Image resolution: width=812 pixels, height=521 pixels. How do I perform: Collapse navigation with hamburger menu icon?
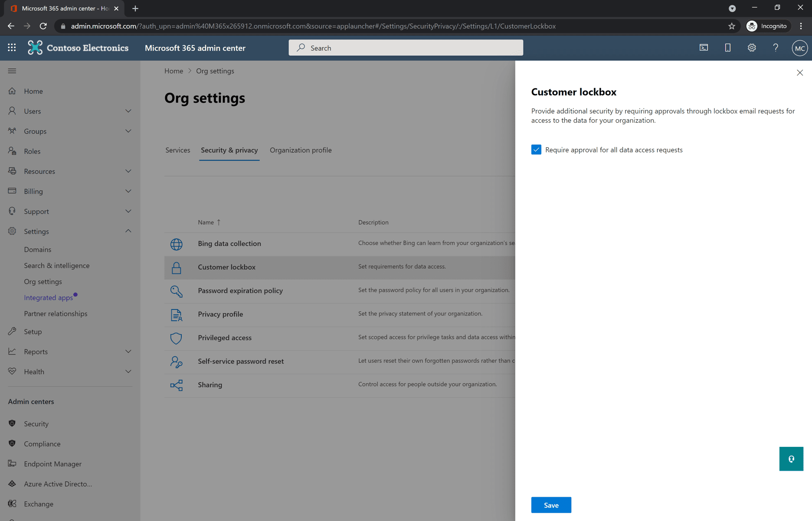12,71
